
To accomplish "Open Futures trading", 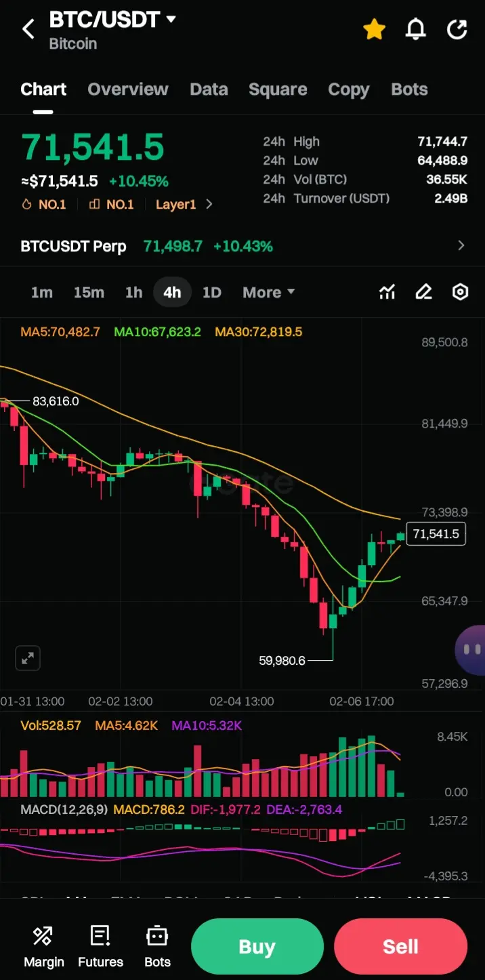I will coord(100,947).
